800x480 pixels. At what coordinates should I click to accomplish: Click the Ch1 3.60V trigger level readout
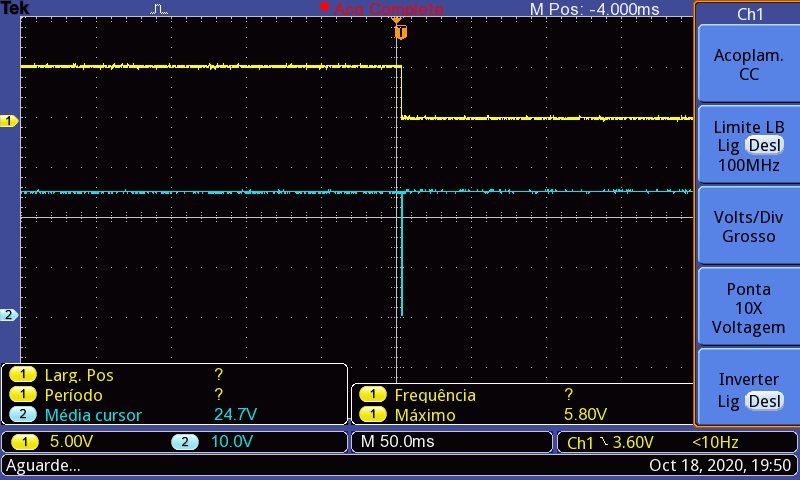(610, 442)
